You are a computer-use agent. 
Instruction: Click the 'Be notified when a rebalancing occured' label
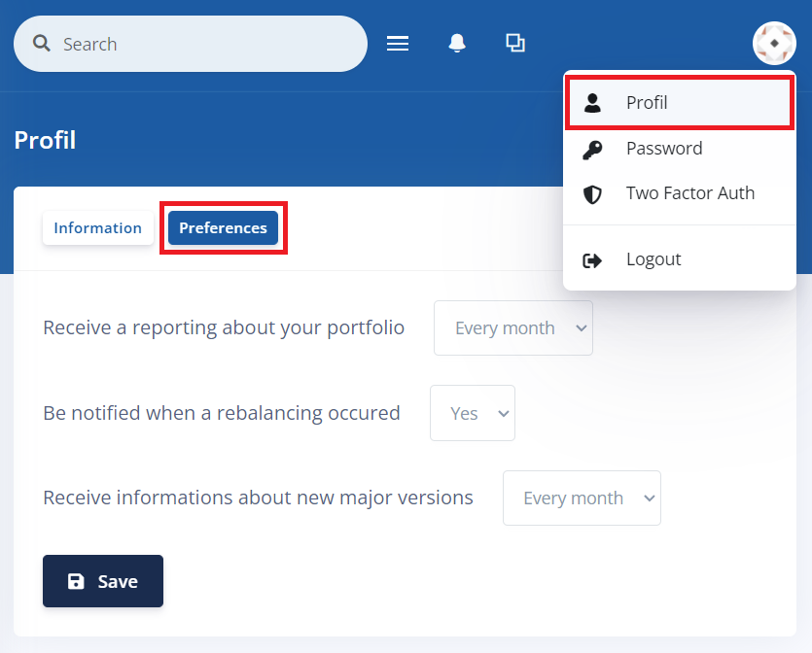[x=222, y=413]
